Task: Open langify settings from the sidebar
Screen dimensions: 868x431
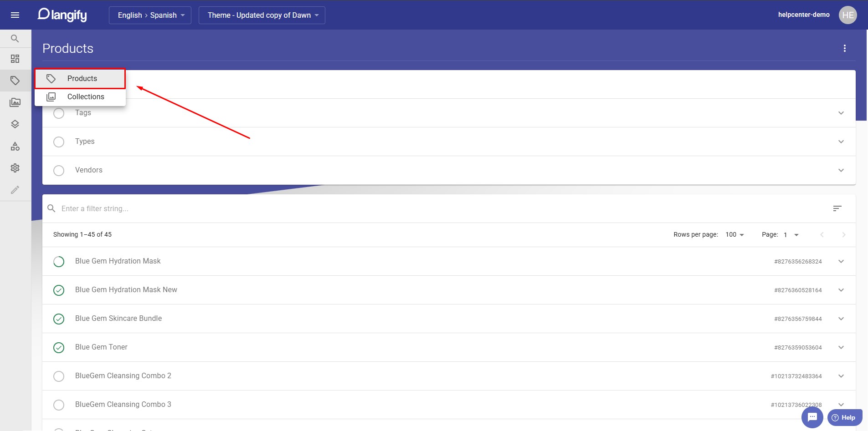Action: [15, 168]
